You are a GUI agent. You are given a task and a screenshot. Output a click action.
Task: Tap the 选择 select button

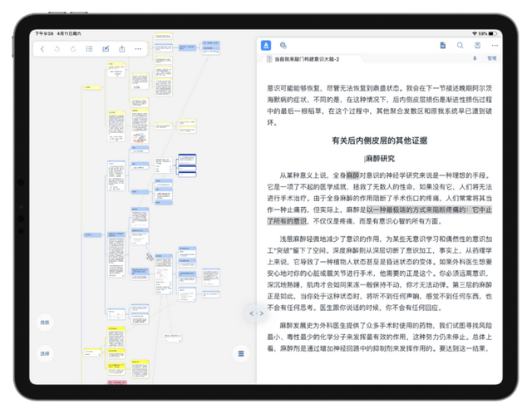coord(45,353)
